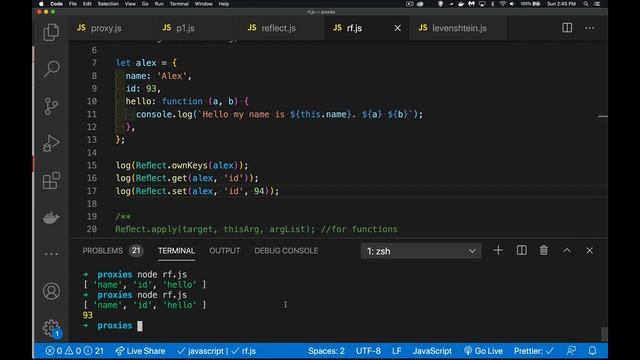
Task: Open editor More Actions ellipsis menu
Action: pyautogui.click(x=589, y=28)
